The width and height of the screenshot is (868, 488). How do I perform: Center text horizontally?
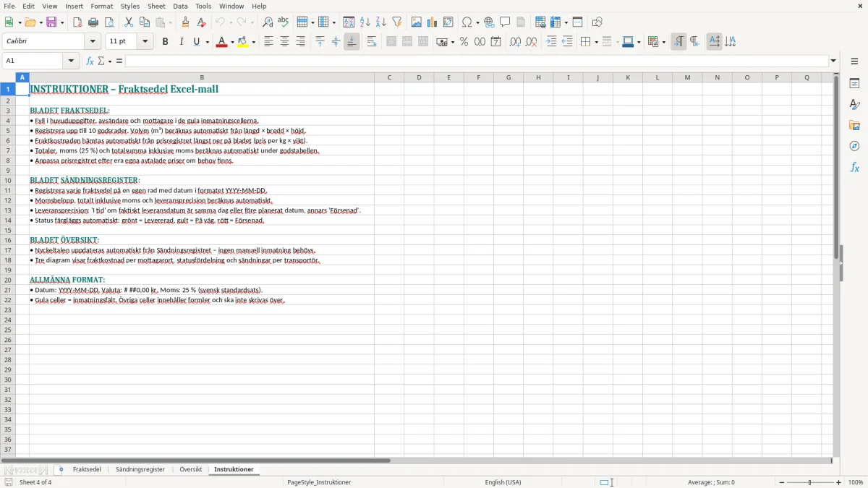click(284, 42)
